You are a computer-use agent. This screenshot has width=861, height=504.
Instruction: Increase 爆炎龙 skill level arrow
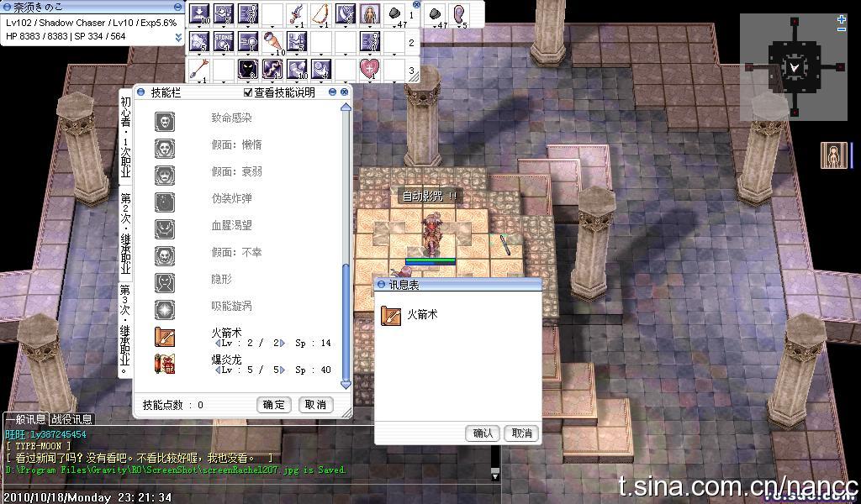pyautogui.click(x=283, y=370)
